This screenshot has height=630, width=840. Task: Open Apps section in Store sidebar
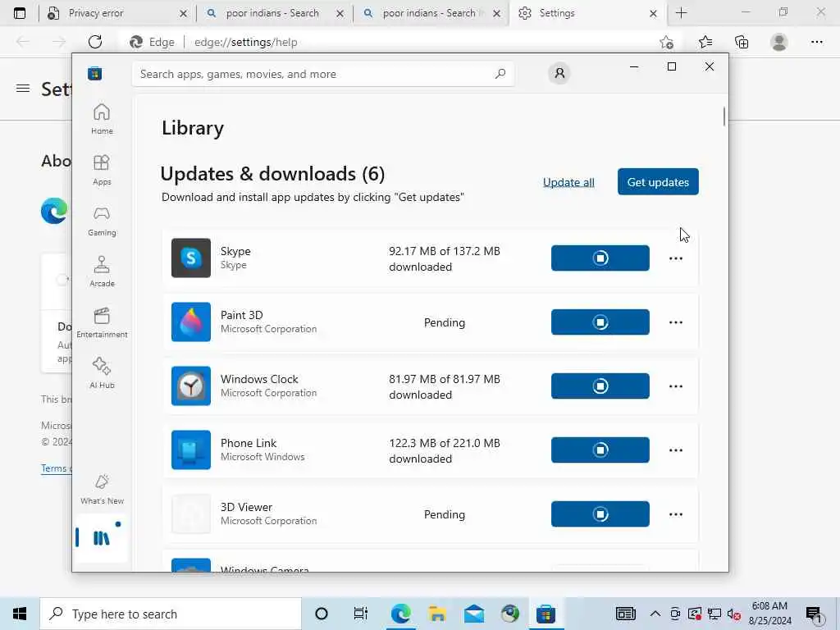(102, 170)
